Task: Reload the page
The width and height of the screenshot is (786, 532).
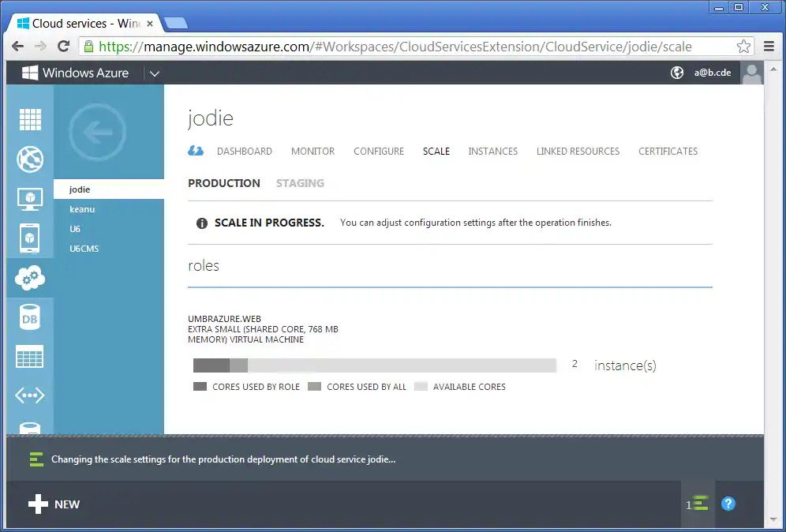Action: click(x=63, y=47)
